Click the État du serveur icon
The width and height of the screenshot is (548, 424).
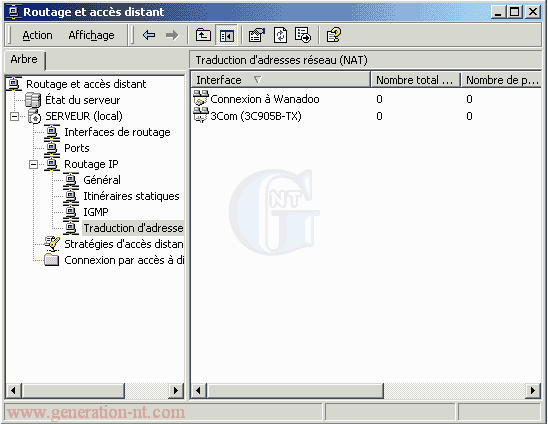tap(33, 100)
